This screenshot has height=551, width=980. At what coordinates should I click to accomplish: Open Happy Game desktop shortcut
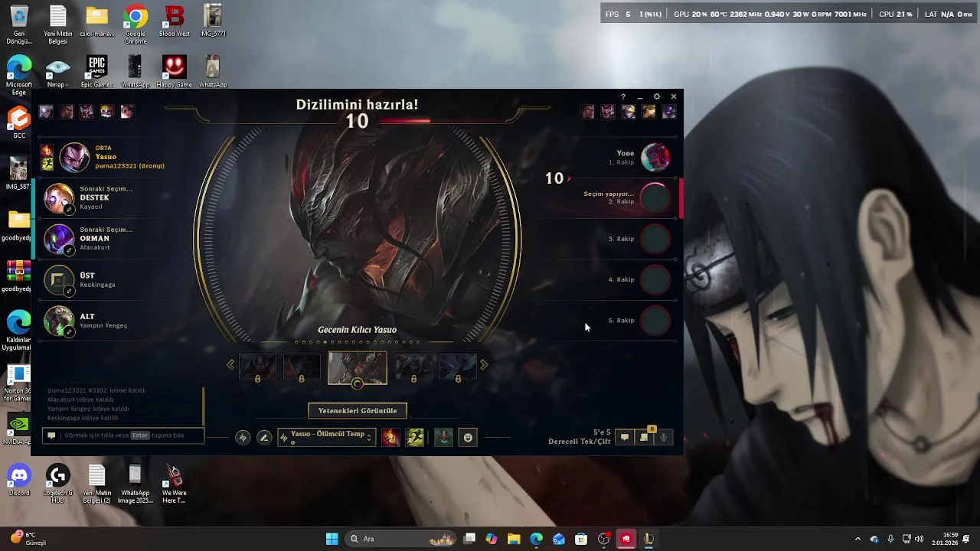175,72
